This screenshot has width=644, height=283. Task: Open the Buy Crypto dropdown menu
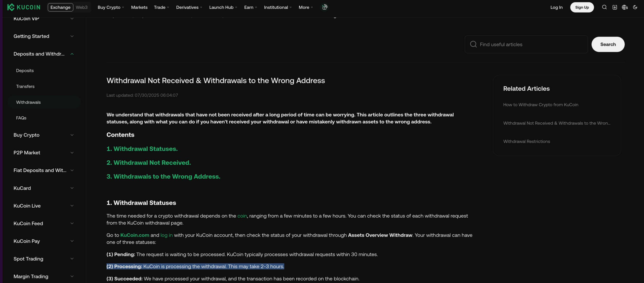tap(111, 7)
